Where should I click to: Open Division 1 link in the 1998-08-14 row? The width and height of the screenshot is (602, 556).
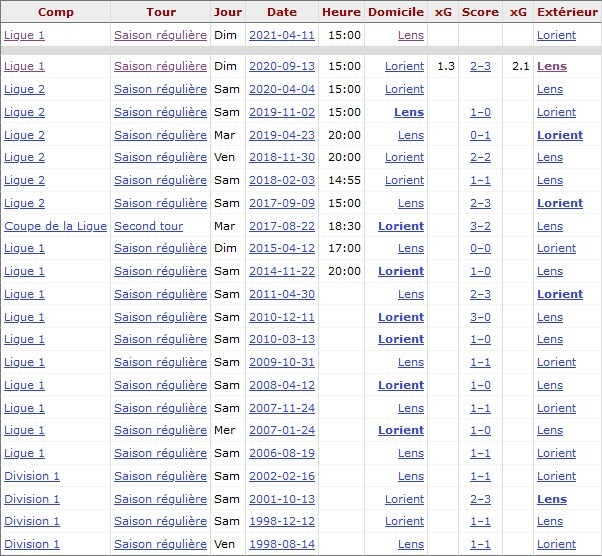pyautogui.click(x=32, y=544)
